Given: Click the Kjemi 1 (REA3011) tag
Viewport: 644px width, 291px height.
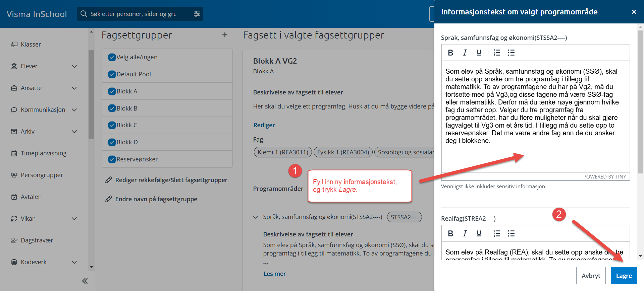Looking at the screenshot, I should pos(283,152).
